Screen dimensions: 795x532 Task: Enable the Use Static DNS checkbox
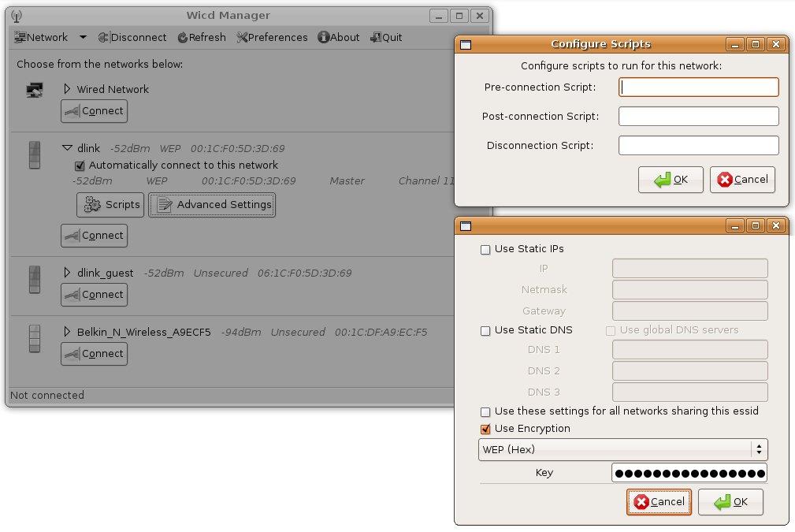(485, 330)
